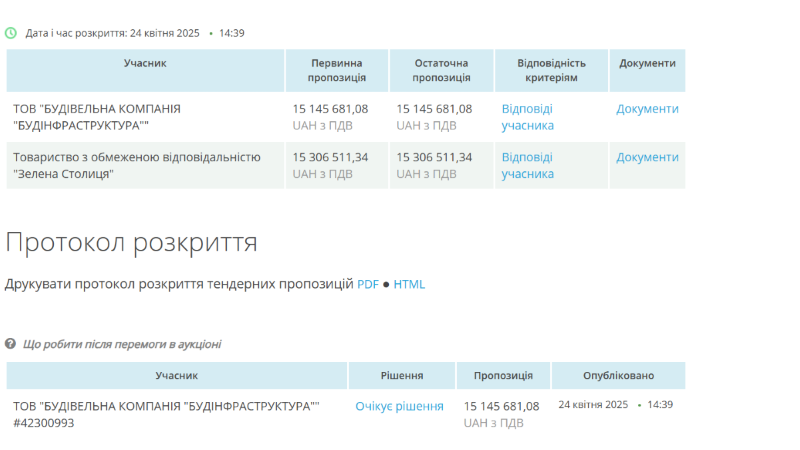Click the participant name with code #42300993
This screenshot has width=800, height=450.
(166, 414)
